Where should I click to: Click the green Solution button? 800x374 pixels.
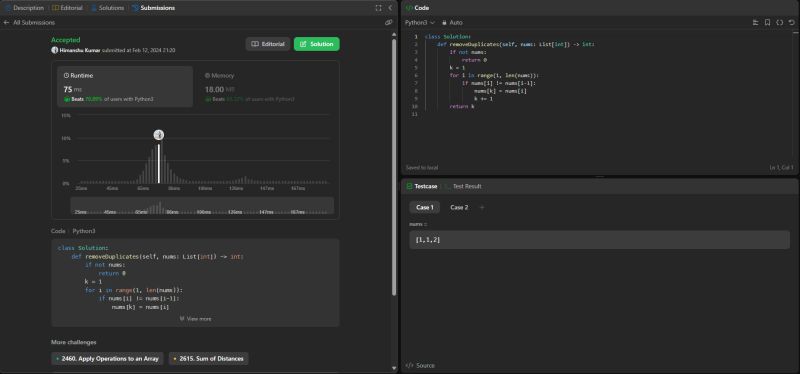(x=316, y=44)
